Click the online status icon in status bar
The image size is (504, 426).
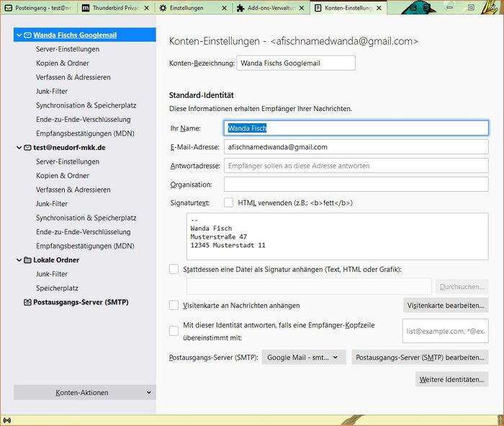pyautogui.click(x=7, y=420)
